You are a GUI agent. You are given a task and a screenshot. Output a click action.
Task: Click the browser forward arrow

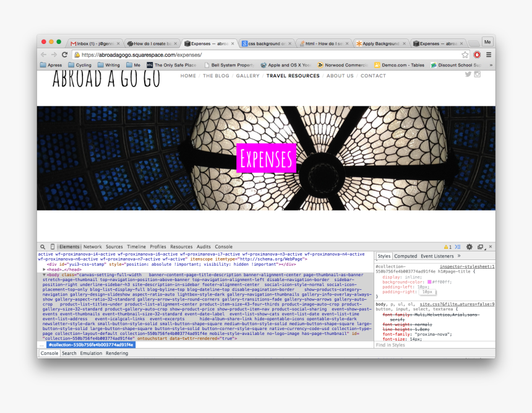click(x=54, y=54)
